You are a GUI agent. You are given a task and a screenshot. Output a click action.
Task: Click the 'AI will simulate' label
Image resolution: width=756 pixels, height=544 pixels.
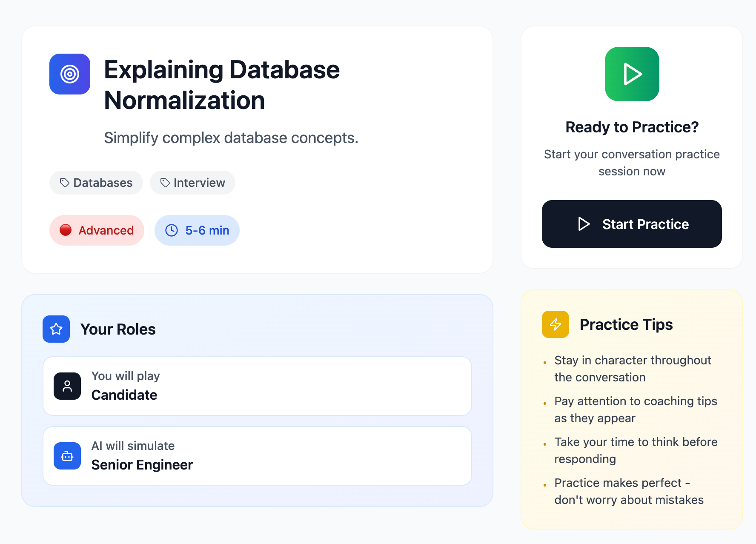pos(133,446)
